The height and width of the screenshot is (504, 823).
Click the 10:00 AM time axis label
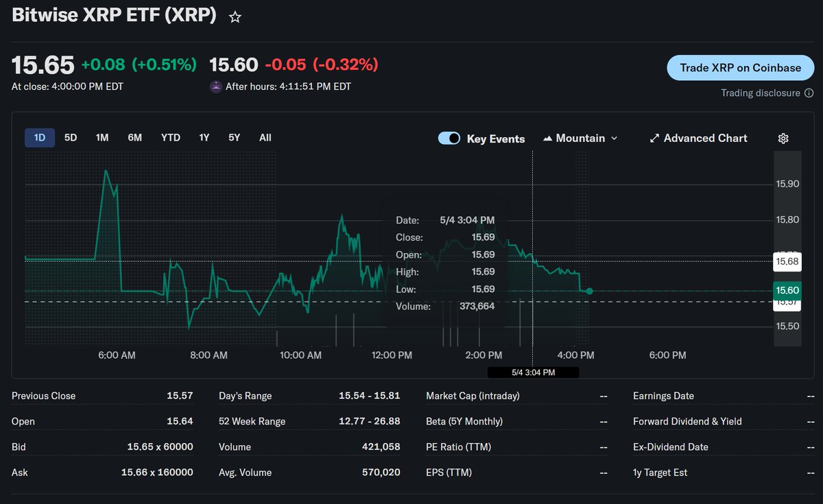pyautogui.click(x=300, y=355)
